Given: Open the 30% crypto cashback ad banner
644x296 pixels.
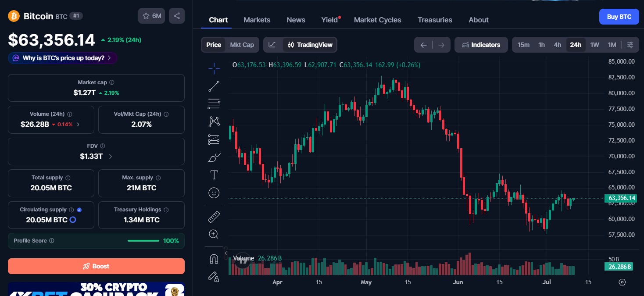Looking at the screenshot, I should coord(96,289).
